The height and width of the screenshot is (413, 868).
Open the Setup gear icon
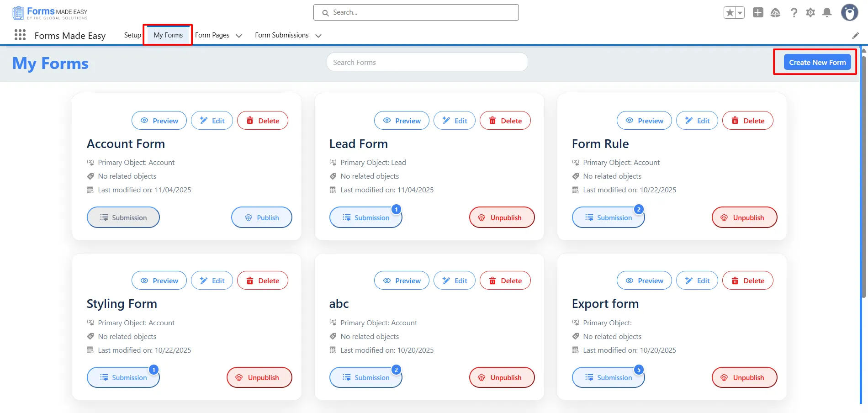pyautogui.click(x=810, y=13)
